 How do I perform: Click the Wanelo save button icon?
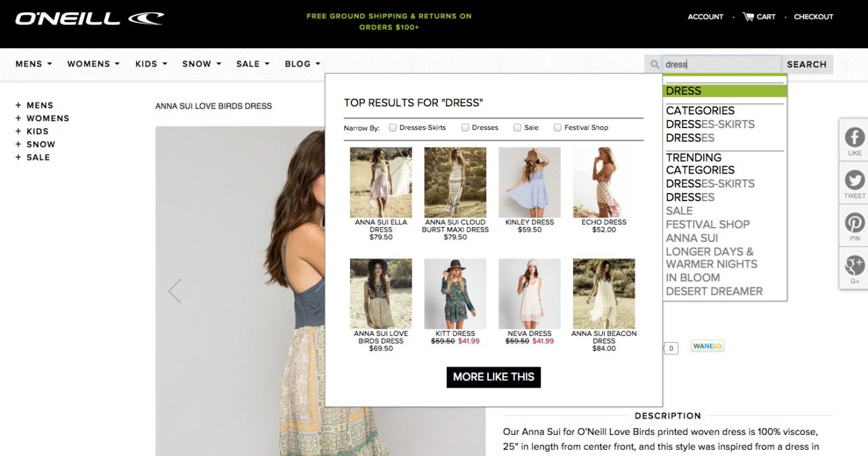point(707,346)
